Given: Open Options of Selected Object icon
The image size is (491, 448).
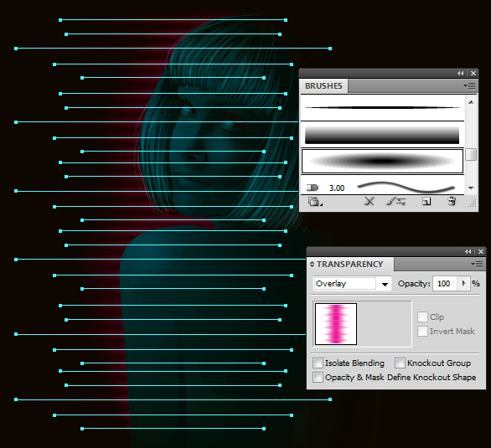Looking at the screenshot, I should (x=395, y=202).
